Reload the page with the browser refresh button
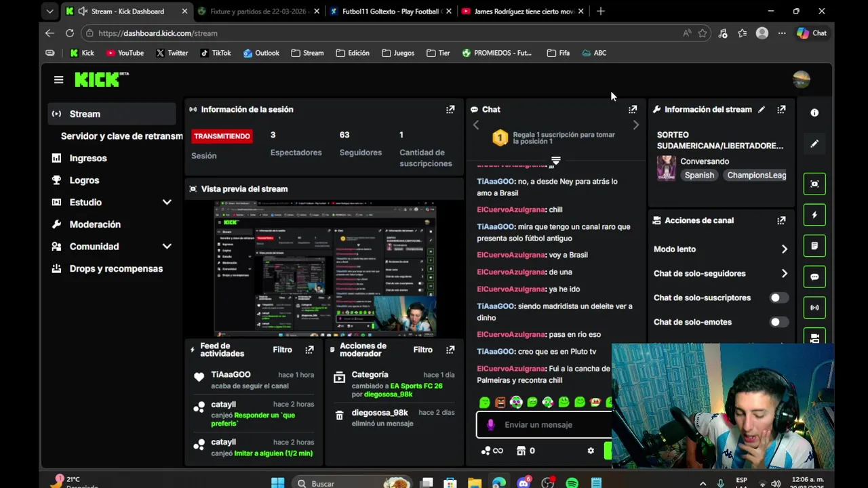Screen dimensions: 868x488 (69, 33)
